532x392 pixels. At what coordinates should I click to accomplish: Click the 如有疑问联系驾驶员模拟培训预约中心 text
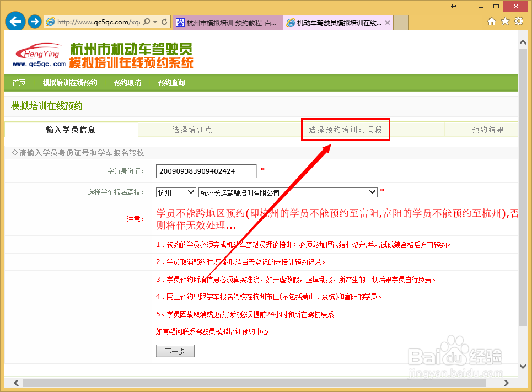tap(212, 331)
